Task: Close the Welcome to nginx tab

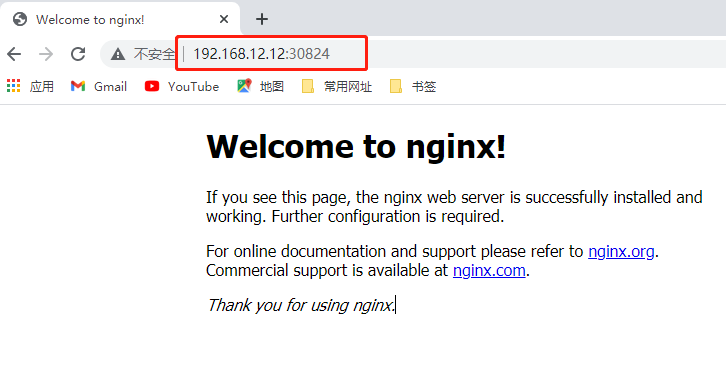Action: point(224,19)
